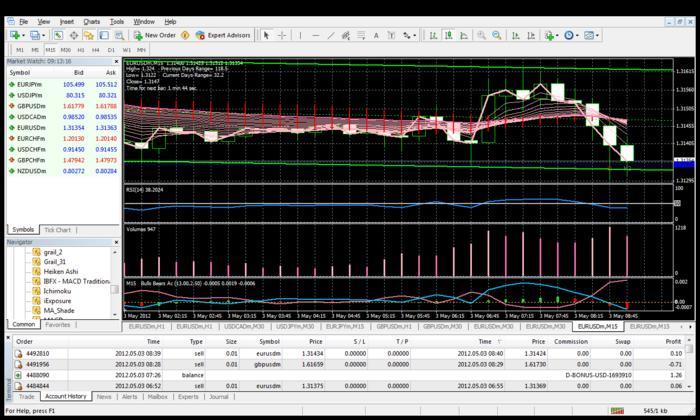Screen dimensions: 700x420
Task: Switch to Bar Chart view
Action: pyautogui.click(x=433, y=35)
